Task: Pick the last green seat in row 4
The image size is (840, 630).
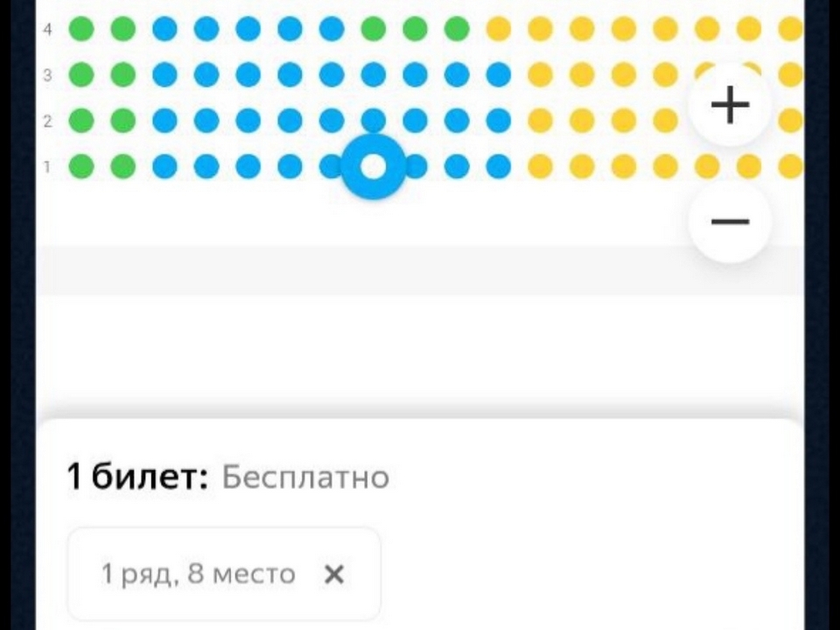Action: pyautogui.click(x=457, y=29)
